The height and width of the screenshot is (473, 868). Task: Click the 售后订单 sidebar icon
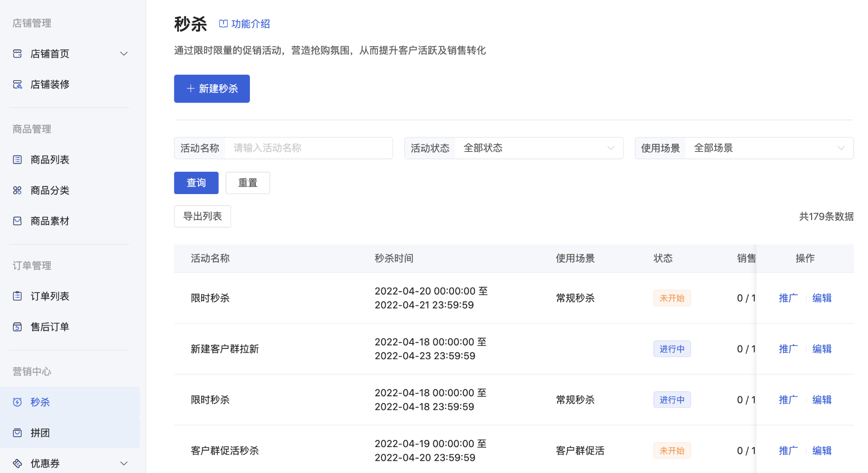click(x=17, y=327)
